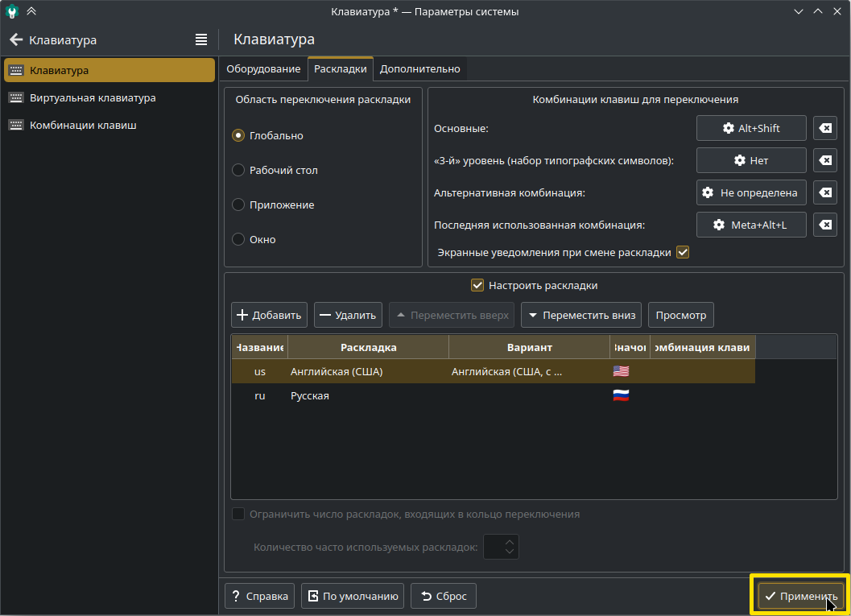Click the US flag icon in us row
This screenshot has height=616, width=851.
click(621, 371)
